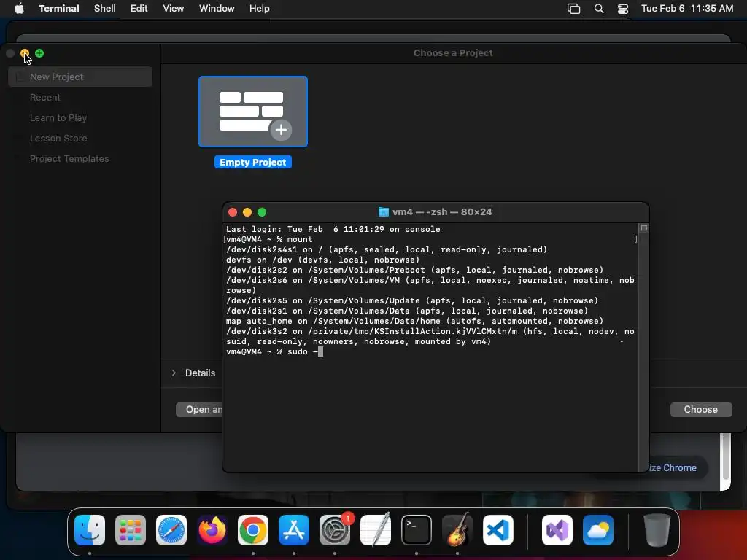Click the 'devfs on /dev' output line
Screen dimensions: 747x560
click(322, 260)
